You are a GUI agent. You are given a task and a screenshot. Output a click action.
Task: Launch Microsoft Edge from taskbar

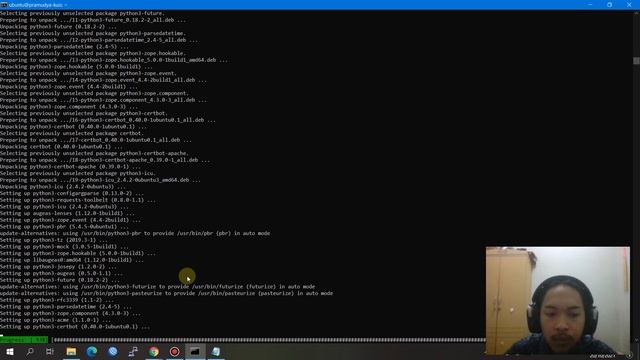click(x=92, y=351)
